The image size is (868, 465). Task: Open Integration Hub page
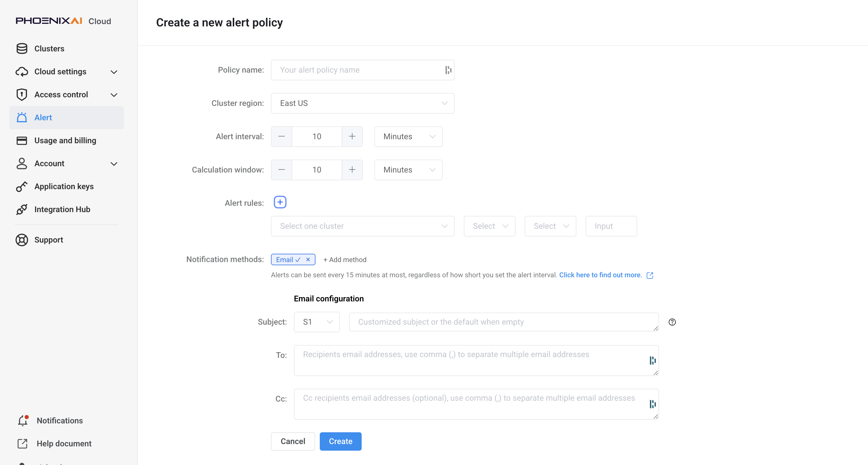click(67, 209)
